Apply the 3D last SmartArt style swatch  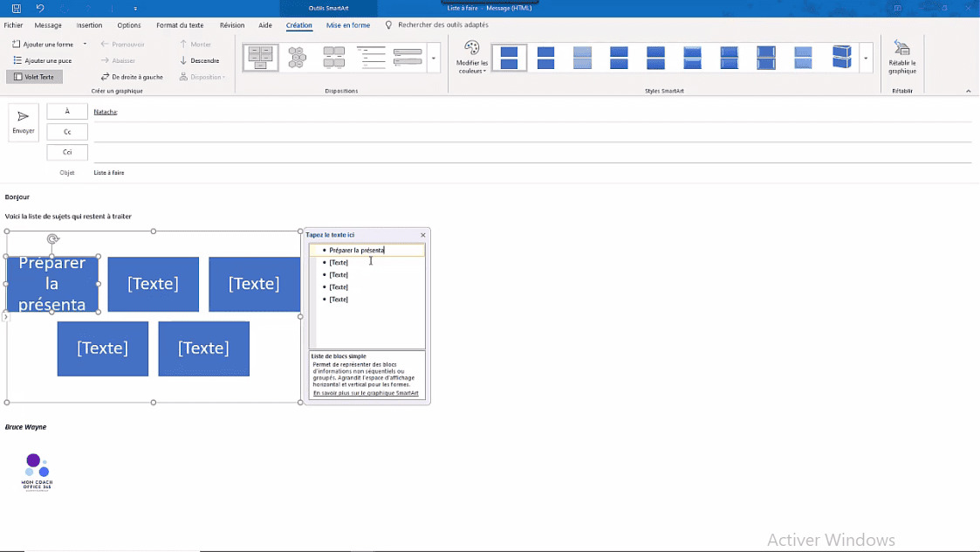coord(841,58)
